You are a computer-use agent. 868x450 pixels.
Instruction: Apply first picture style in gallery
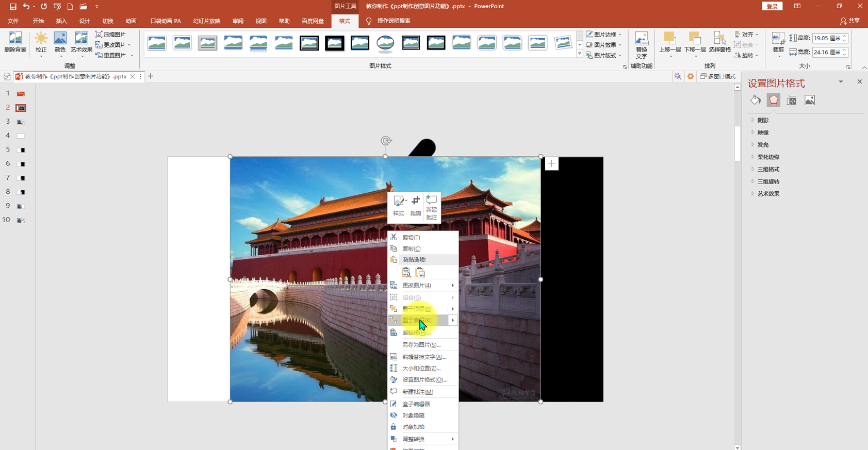click(157, 43)
